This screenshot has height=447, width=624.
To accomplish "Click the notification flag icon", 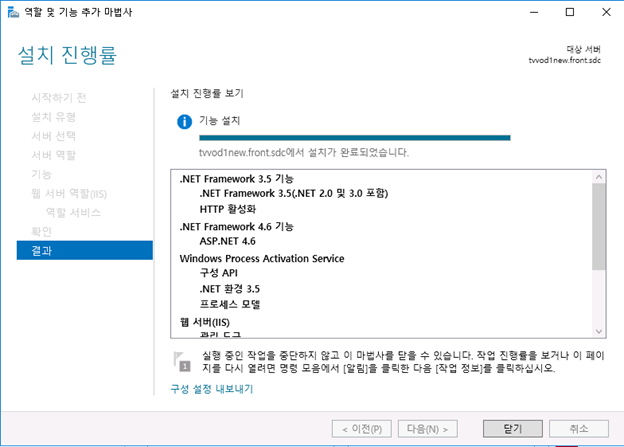I will coord(182,361).
